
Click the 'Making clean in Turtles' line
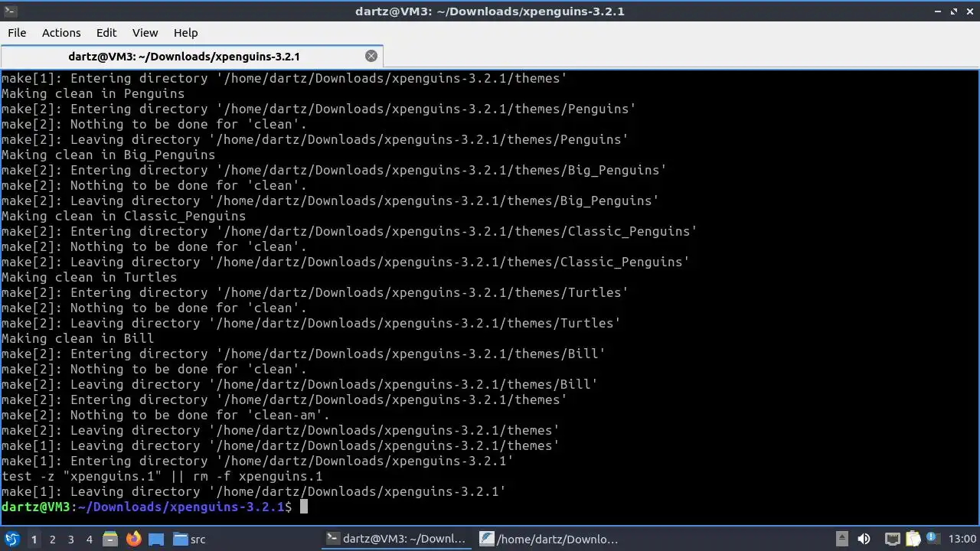tap(89, 277)
